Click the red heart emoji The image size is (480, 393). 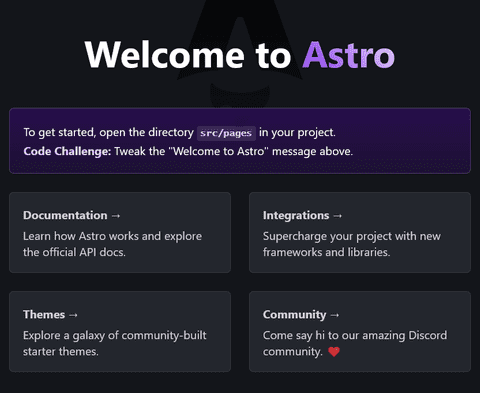click(334, 352)
